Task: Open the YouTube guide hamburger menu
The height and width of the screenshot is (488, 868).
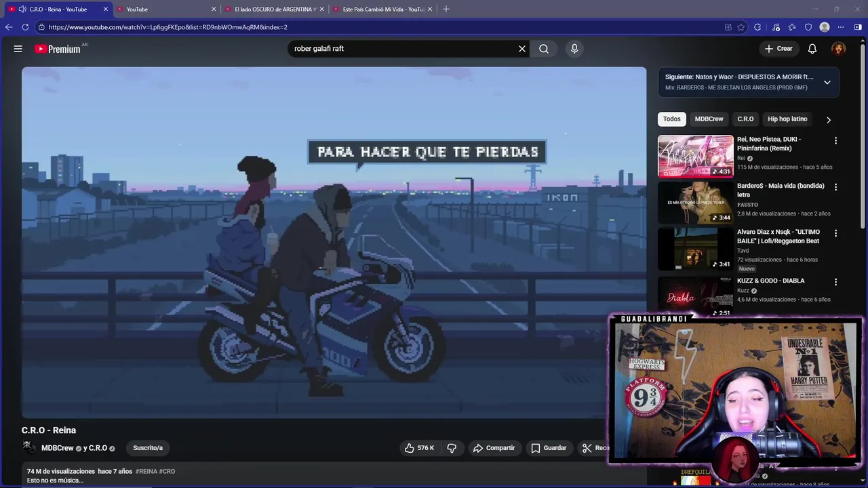Action: 18,49
